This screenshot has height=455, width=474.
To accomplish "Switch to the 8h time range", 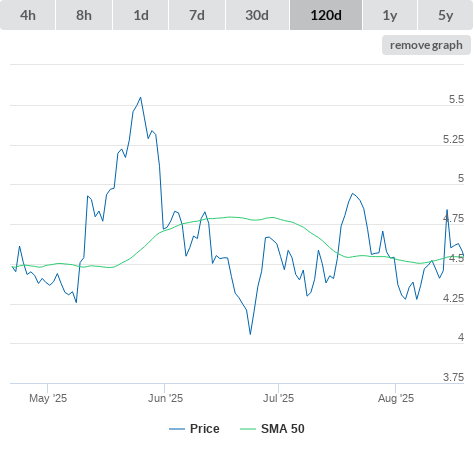I will 84,15.
